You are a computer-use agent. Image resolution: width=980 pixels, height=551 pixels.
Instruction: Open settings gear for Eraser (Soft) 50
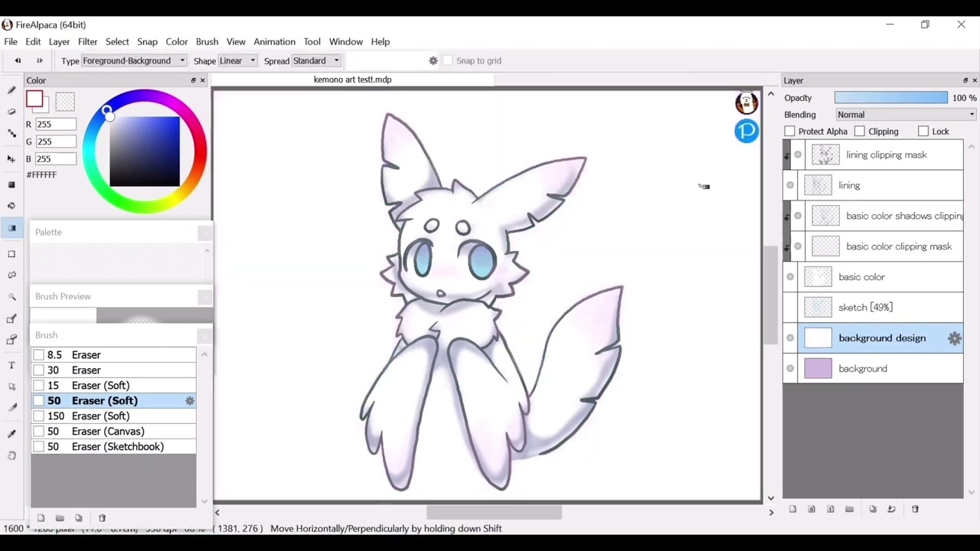click(190, 401)
